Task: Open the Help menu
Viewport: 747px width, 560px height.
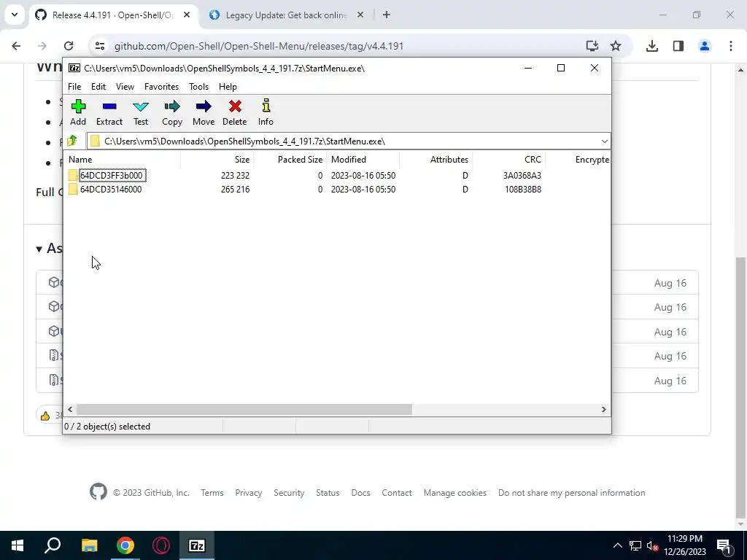Action: point(228,87)
